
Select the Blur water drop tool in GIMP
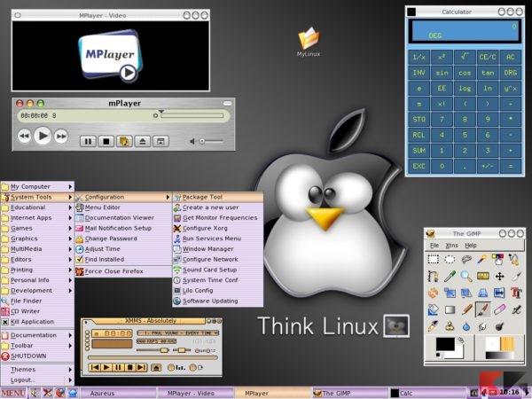pos(466,326)
